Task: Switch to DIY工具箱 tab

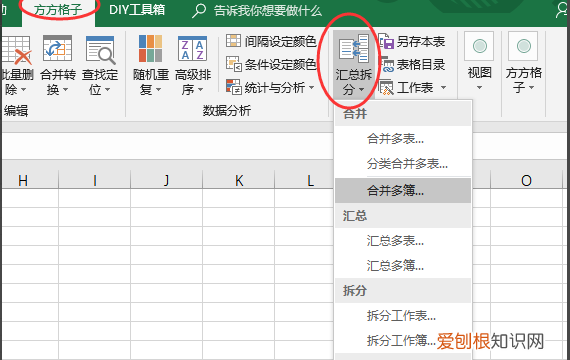Action: (x=137, y=10)
